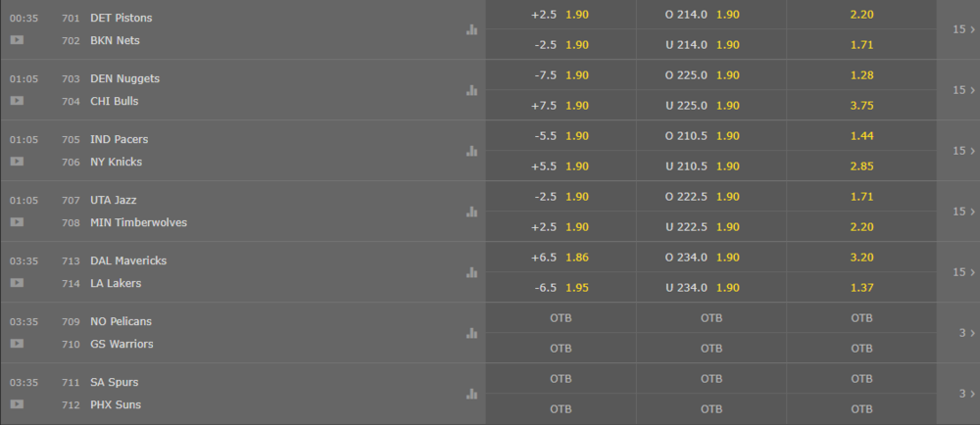Pick MIN Timberwolves moneyline 2.20
This screenshot has height=425, width=980.
[861, 226]
